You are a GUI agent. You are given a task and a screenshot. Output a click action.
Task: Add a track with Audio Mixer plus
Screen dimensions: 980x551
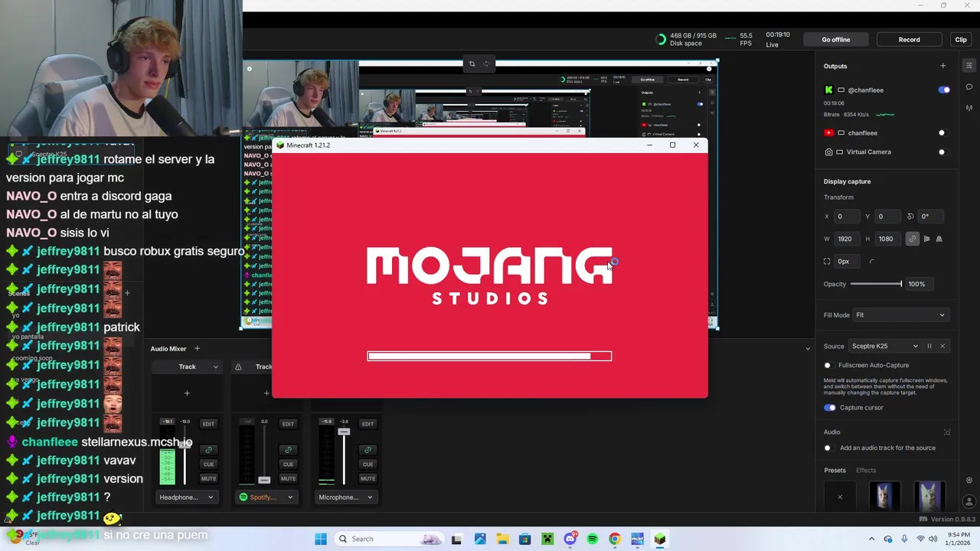click(197, 349)
